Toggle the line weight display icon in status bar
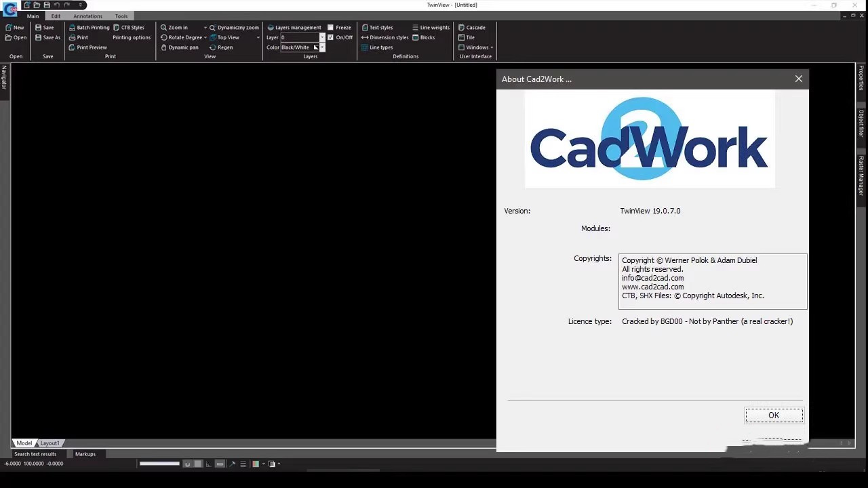 243,464
